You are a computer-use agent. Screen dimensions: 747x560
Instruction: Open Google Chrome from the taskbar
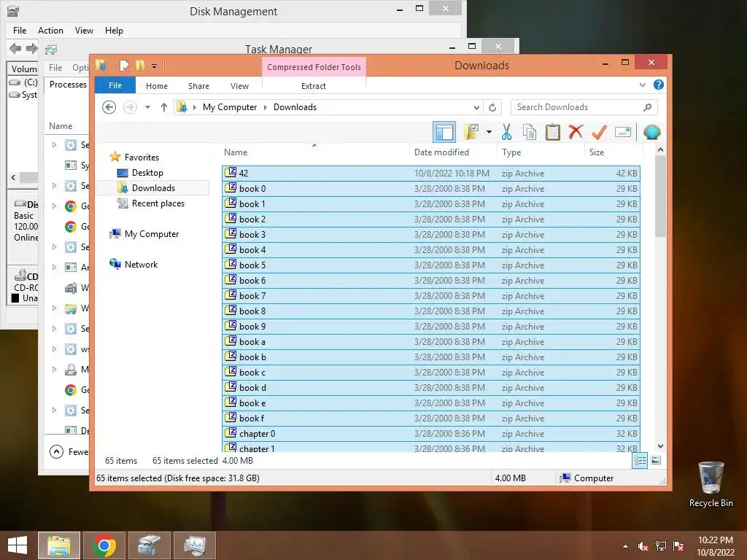[104, 545]
